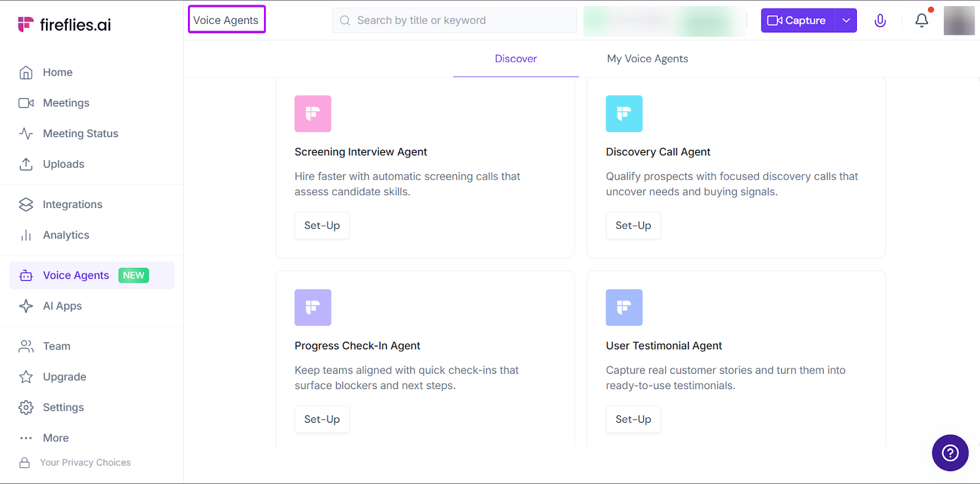Click the NEW badge beside Voice Agents
Viewport: 980px width, 484px height.
pyautogui.click(x=134, y=275)
